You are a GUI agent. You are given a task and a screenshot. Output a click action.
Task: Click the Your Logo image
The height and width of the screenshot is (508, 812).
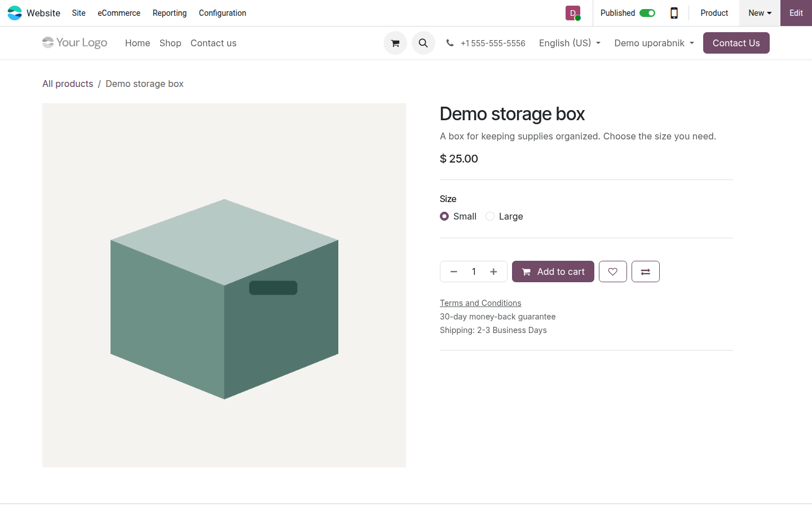tap(74, 43)
